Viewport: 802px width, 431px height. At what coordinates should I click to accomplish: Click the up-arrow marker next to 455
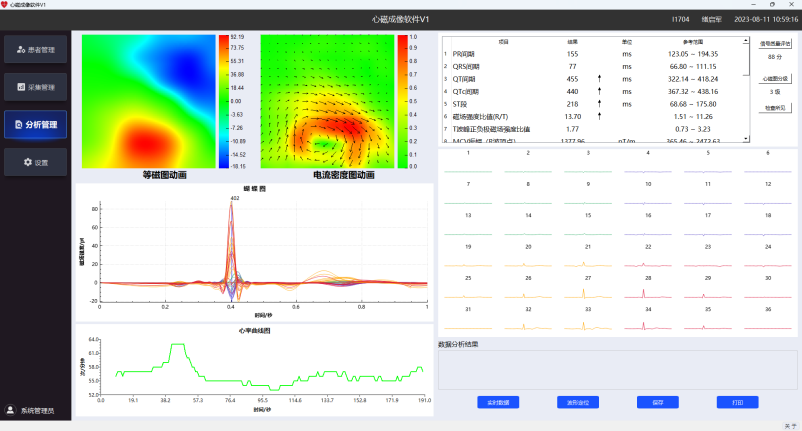[x=599, y=79]
